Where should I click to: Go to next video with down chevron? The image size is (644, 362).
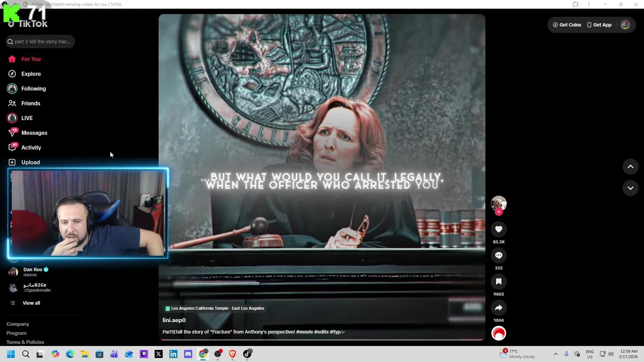point(630,188)
